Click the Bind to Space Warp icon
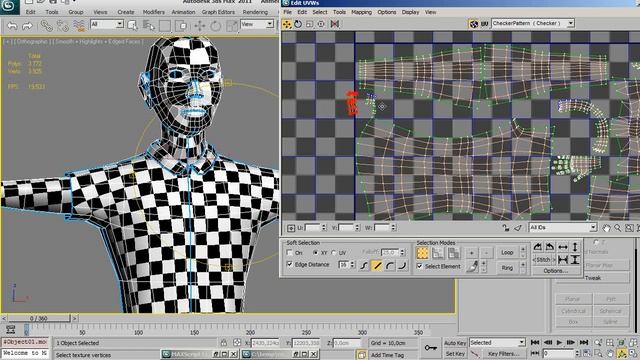The width and height of the screenshot is (640, 360). (x=79, y=26)
